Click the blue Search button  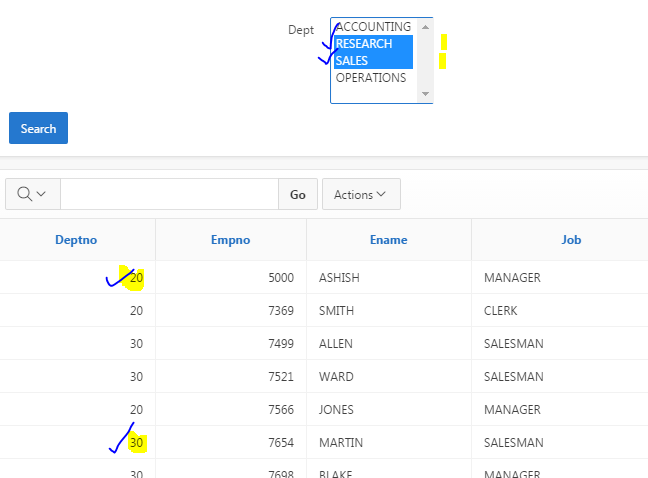(x=38, y=128)
